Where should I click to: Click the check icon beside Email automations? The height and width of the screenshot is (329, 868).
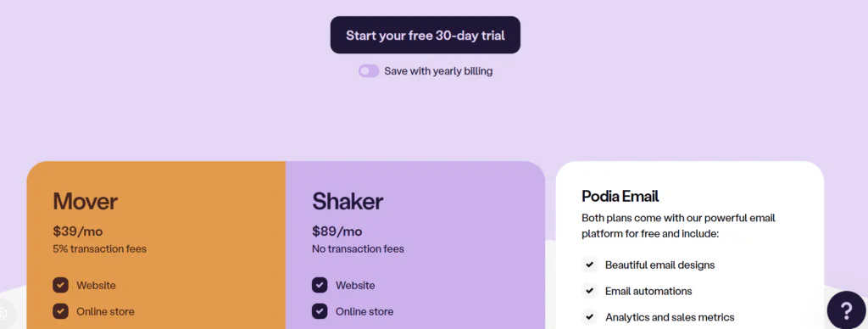[590, 291]
